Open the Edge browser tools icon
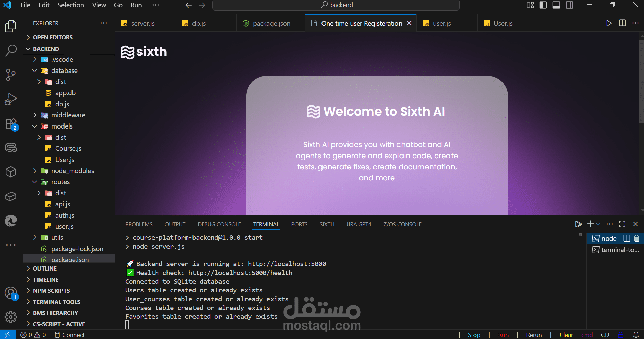 (11, 221)
